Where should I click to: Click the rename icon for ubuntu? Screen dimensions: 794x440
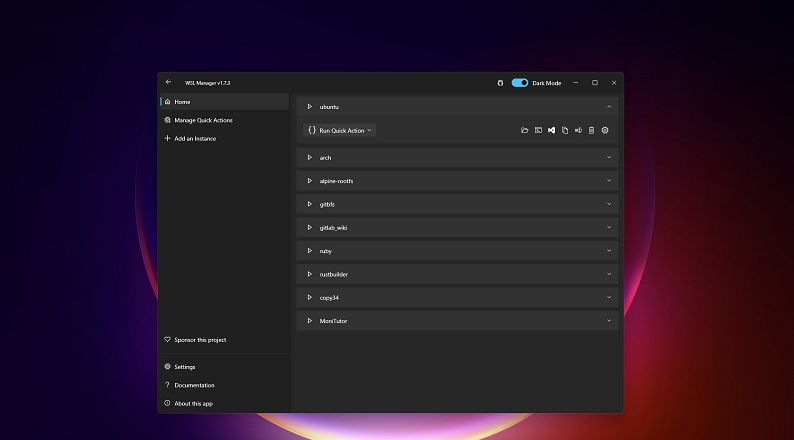click(578, 131)
